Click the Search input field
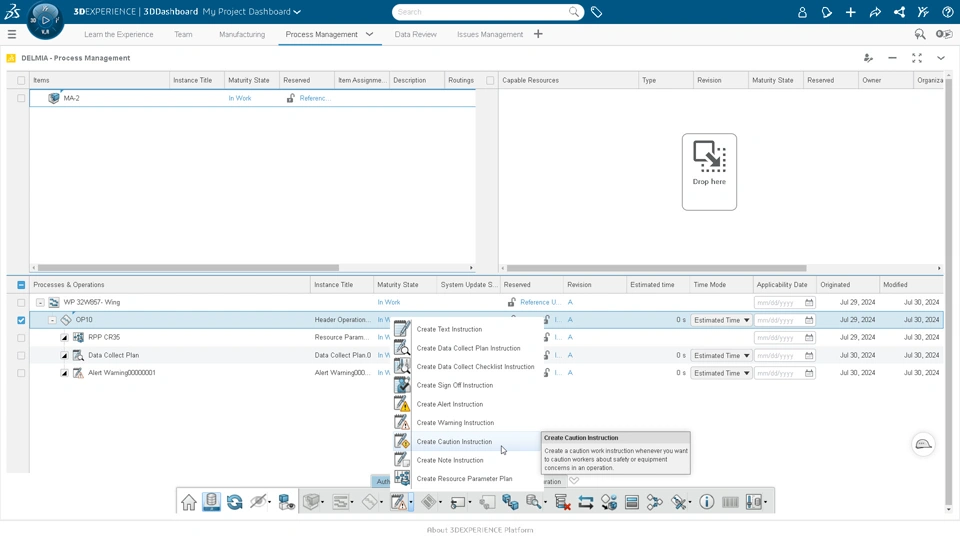Image resolution: width=960 pixels, height=540 pixels. point(481,12)
